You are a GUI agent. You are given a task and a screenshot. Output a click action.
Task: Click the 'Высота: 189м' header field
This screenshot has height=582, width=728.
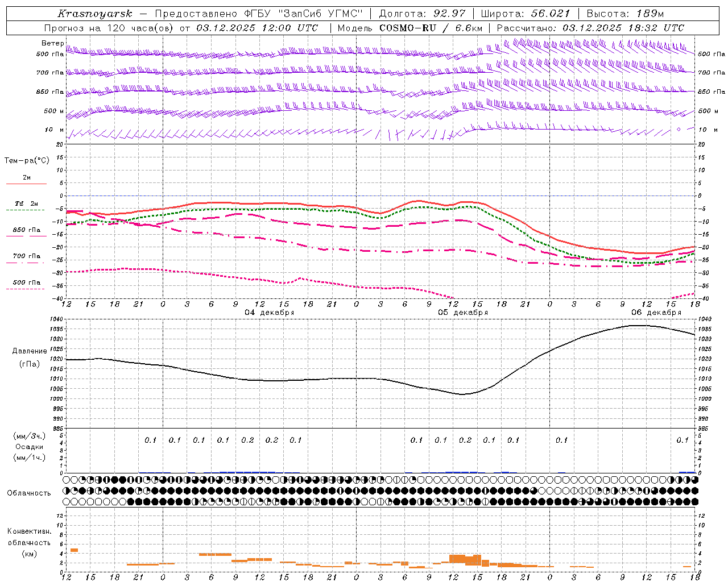[x=625, y=14]
